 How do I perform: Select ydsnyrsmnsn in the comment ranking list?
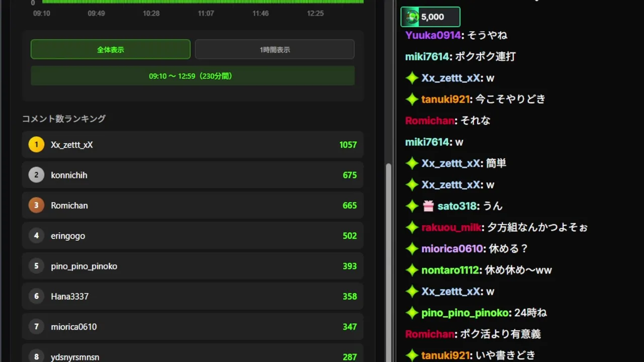(193, 354)
